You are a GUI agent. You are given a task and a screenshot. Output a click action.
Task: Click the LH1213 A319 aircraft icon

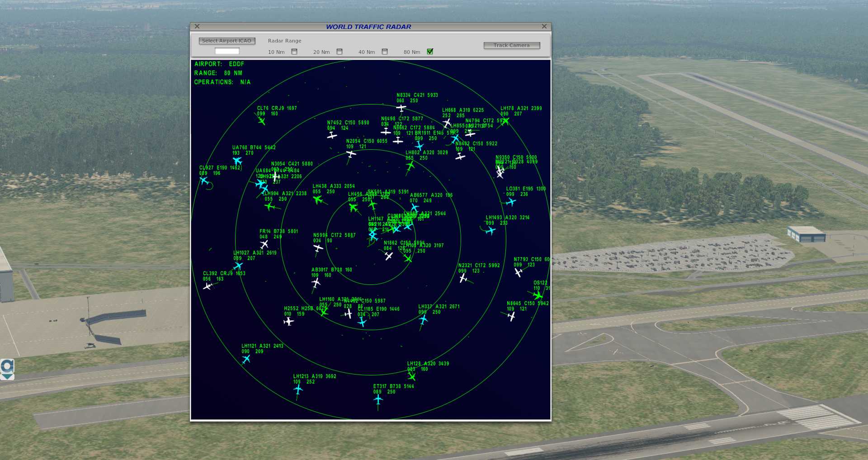point(298,389)
